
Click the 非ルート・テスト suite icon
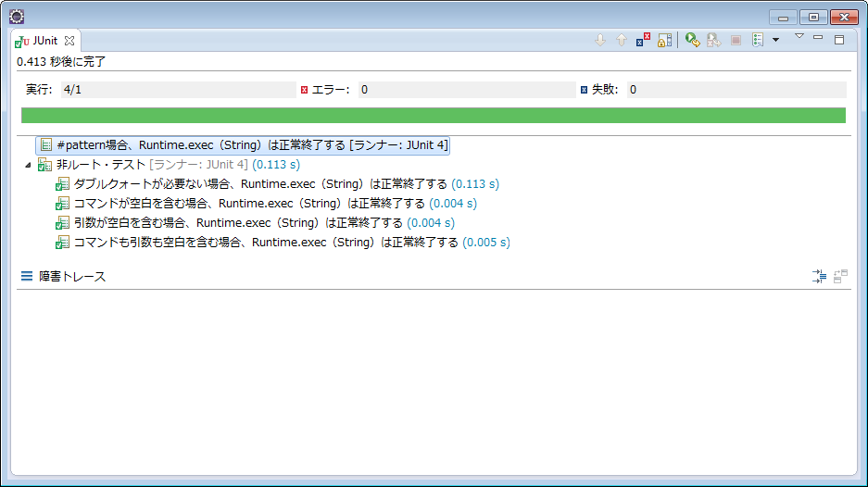pyautogui.click(x=44, y=165)
